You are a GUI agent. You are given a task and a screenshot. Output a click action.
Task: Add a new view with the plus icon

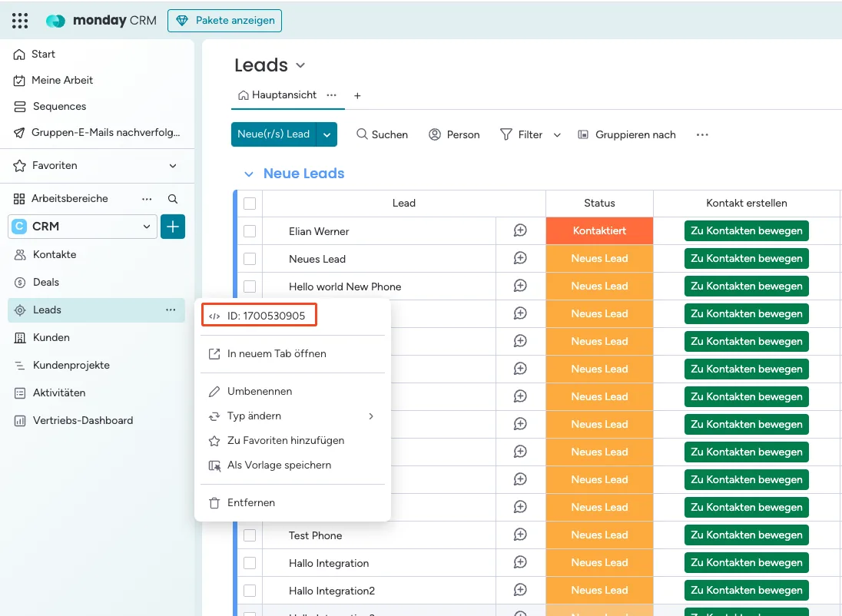[x=357, y=95]
